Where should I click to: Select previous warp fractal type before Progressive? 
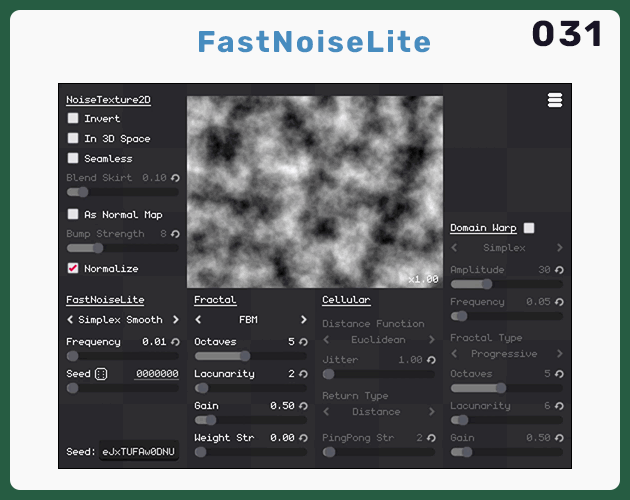coord(454,354)
